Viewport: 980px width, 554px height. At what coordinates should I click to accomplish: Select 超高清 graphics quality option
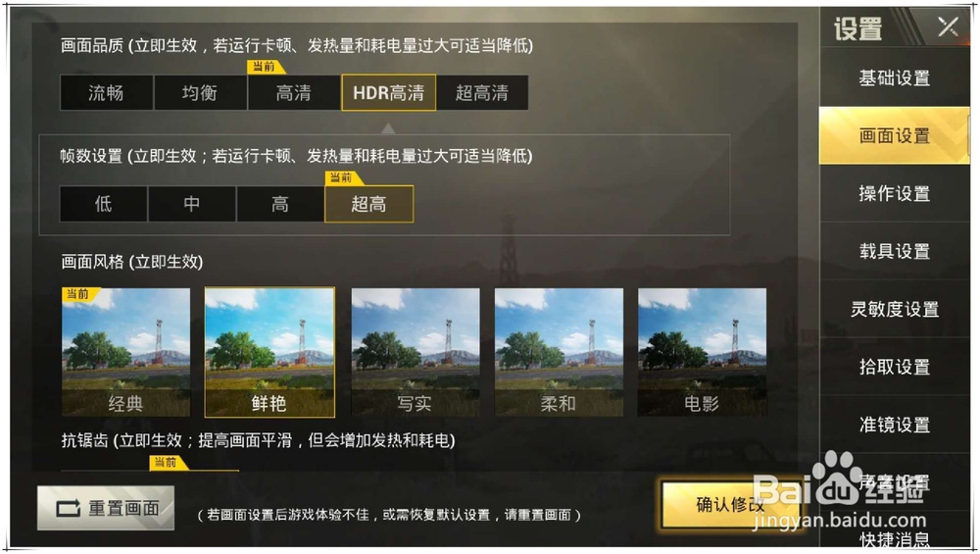tap(482, 93)
